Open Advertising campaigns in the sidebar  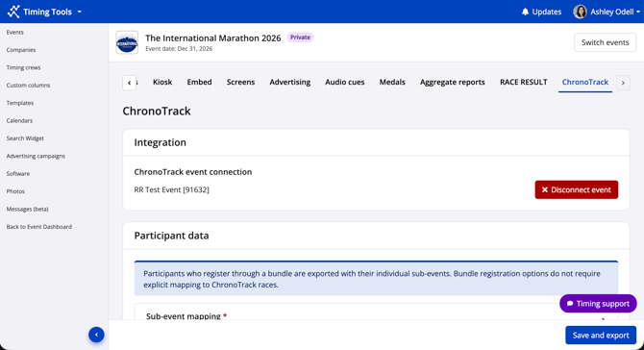point(36,156)
